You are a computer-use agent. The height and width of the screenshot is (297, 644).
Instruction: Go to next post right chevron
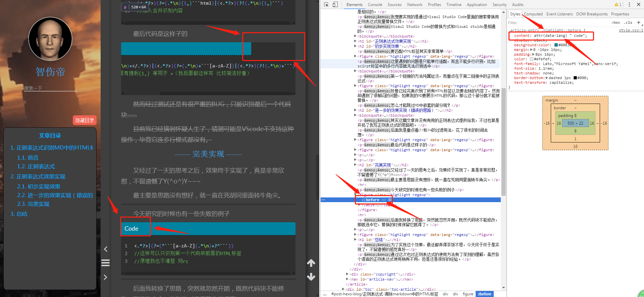click(105, 277)
